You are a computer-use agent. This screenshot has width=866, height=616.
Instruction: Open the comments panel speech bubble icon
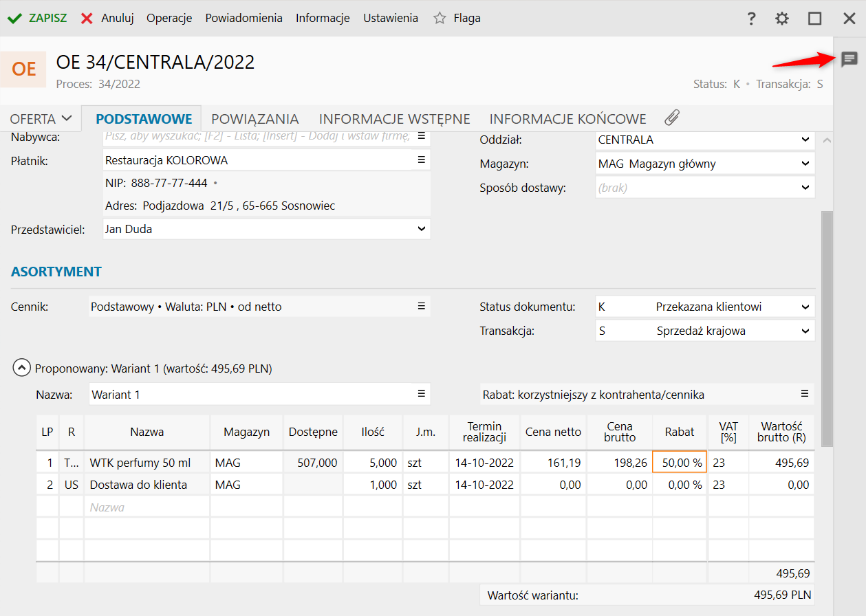tap(849, 59)
